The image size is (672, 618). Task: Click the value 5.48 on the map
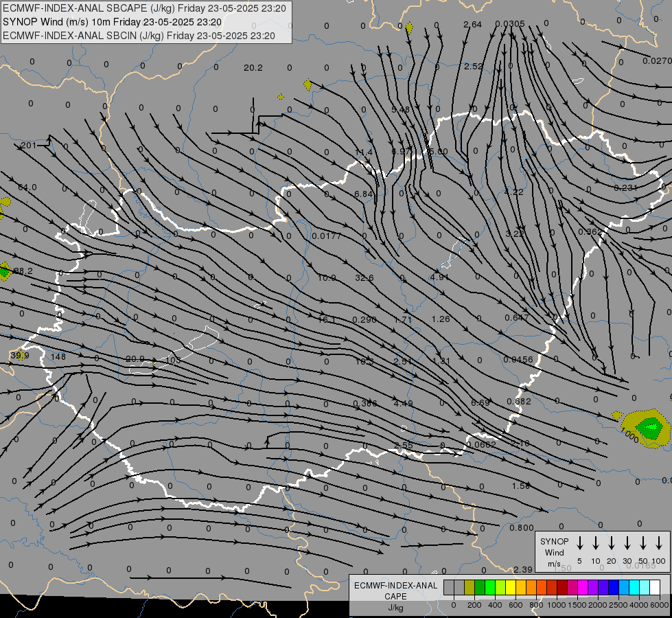pos(400,109)
